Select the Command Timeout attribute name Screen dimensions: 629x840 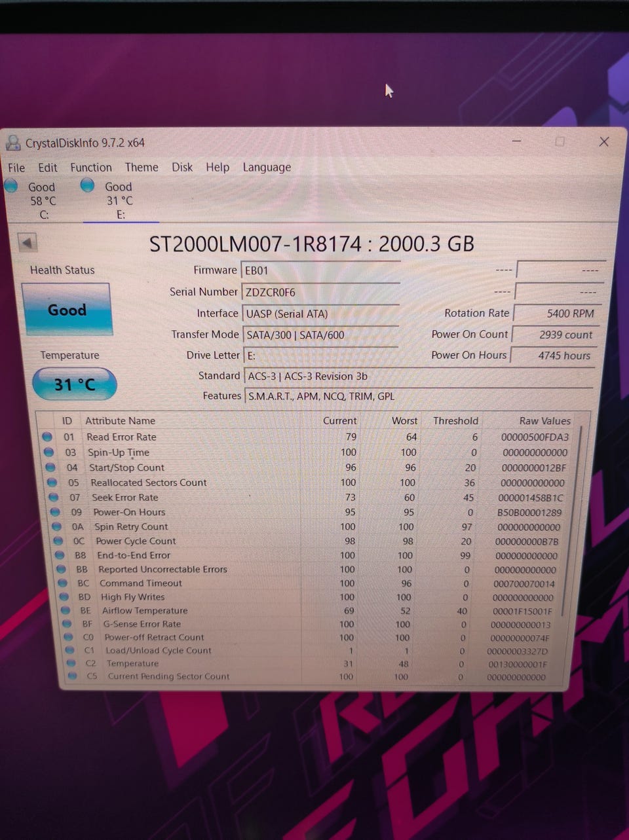click(141, 583)
